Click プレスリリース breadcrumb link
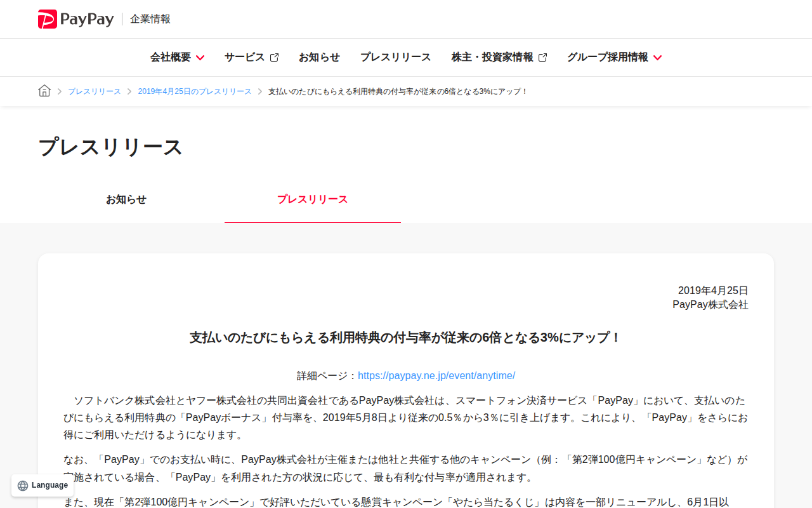812x508 pixels. click(x=95, y=91)
